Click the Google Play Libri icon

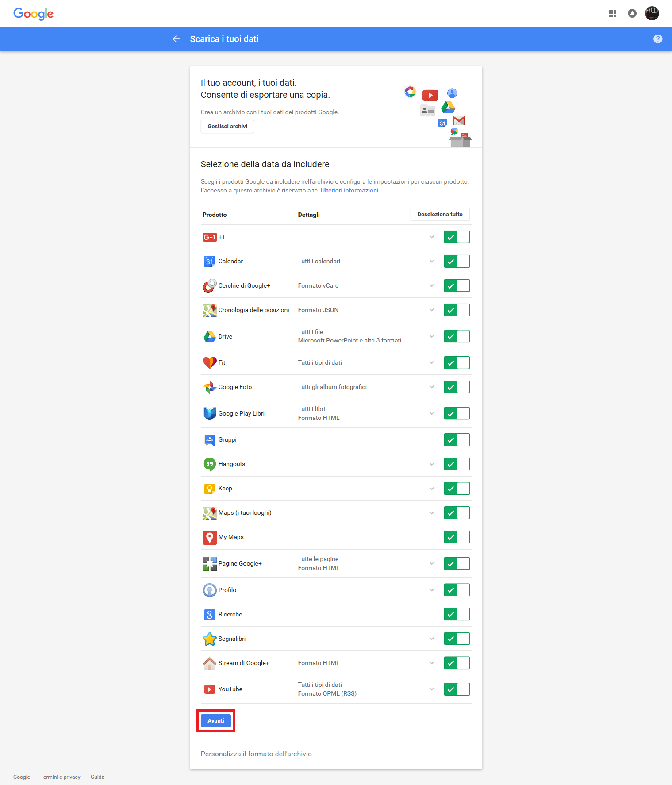tap(210, 413)
